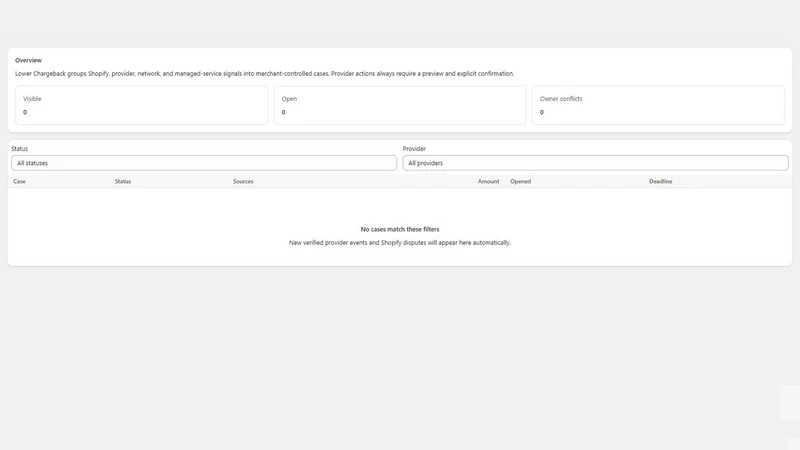Open the All statuses dropdown
Screen dimensions: 800x450
[204, 163]
